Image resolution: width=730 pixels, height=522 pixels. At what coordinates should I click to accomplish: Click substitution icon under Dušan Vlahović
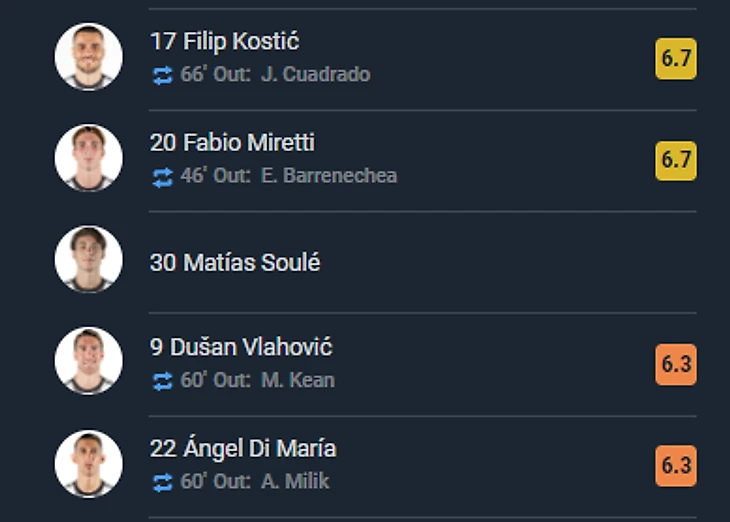[162, 381]
